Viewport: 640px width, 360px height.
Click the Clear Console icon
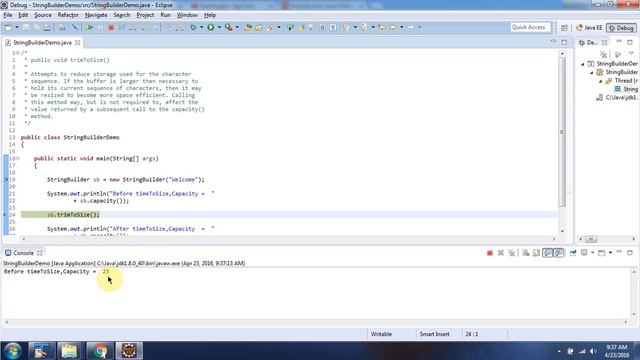click(525, 253)
